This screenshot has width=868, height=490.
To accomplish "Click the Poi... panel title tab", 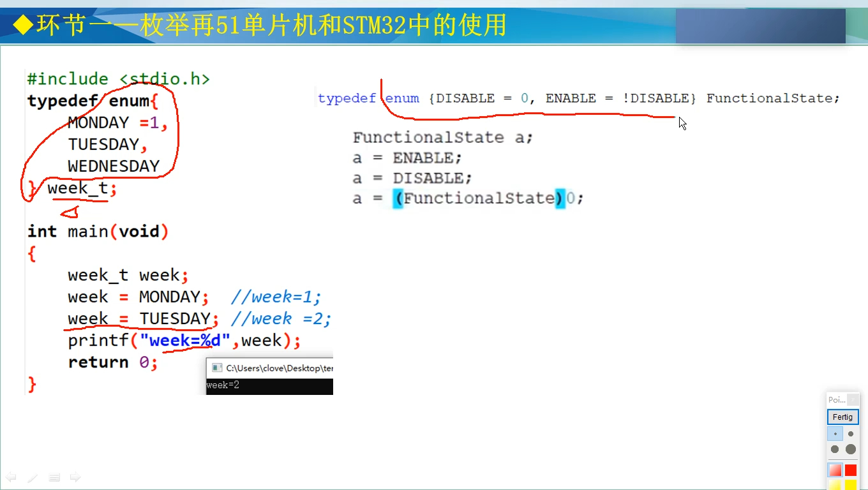I will point(836,399).
